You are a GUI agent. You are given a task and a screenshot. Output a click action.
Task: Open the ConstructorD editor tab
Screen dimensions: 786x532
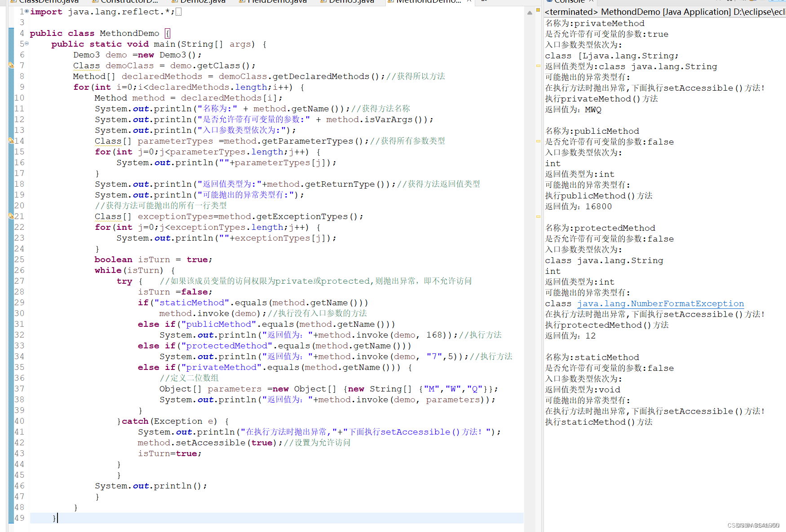click(x=126, y=2)
